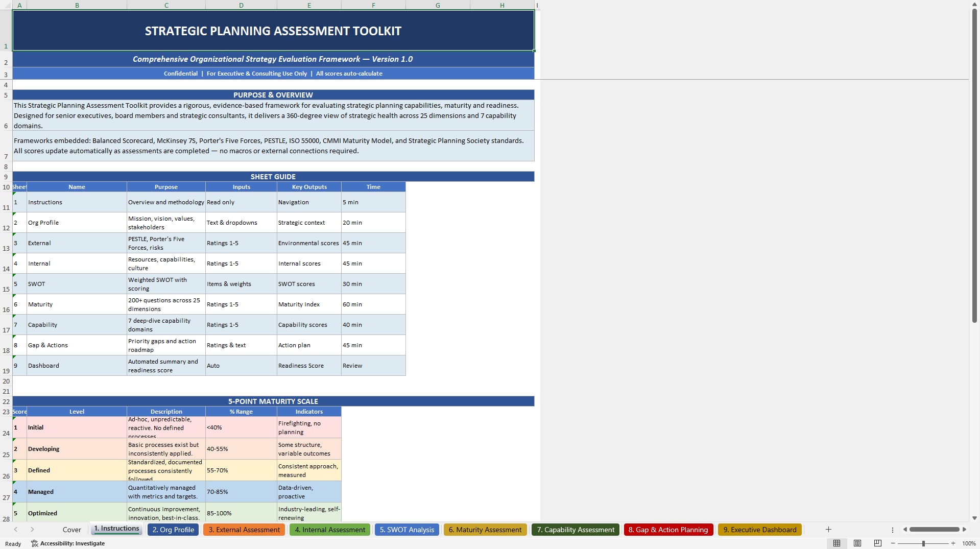This screenshot has height=549, width=980.
Task: Open the 3. External Assessment tab
Action: coord(244,530)
